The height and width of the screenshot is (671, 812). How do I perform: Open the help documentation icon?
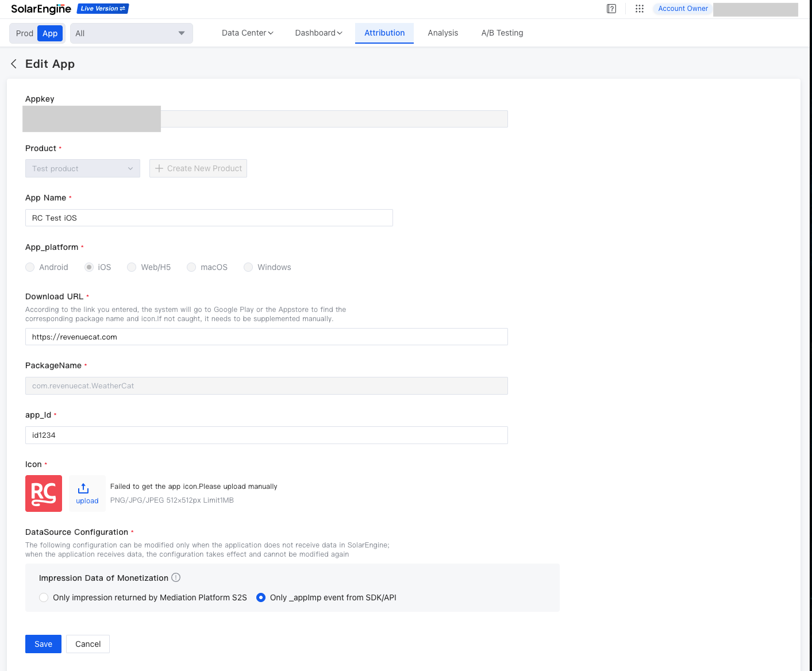pos(611,9)
